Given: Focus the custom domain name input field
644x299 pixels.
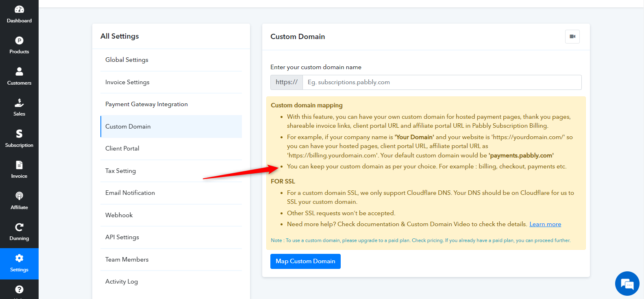Looking at the screenshot, I should [442, 82].
